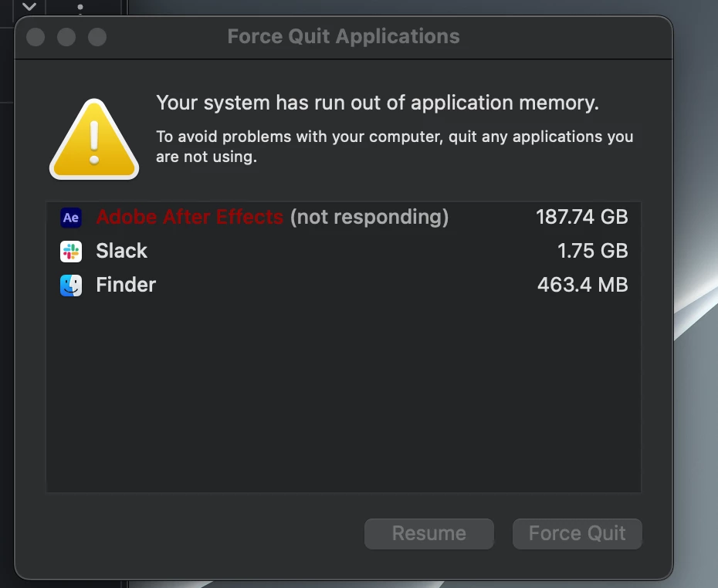Expand the chevron dropdown in the background panel

(x=29, y=8)
